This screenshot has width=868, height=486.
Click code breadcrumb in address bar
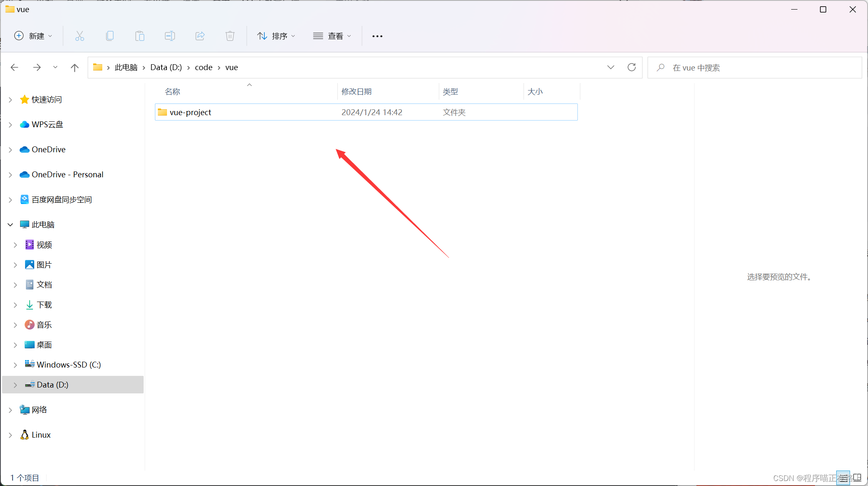coord(204,67)
